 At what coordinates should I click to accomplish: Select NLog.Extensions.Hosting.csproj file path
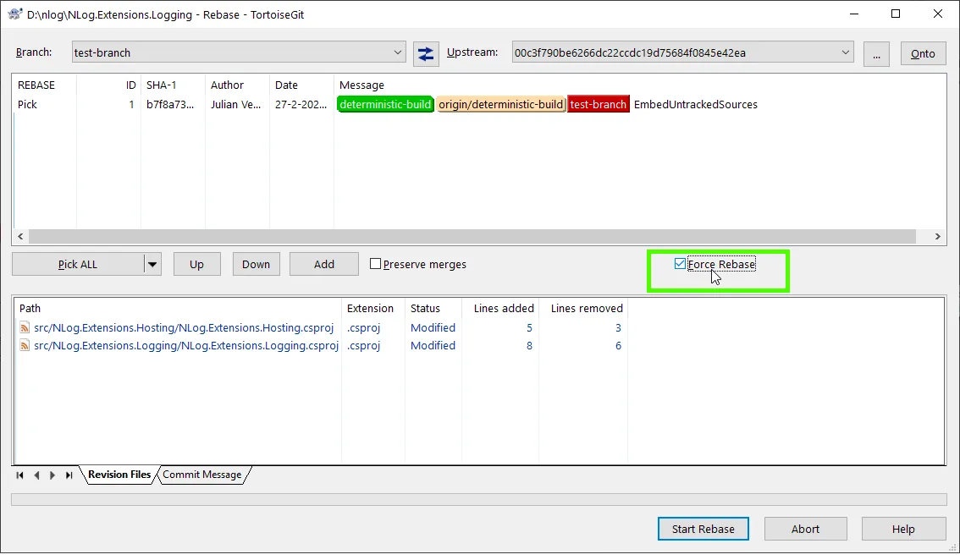click(x=184, y=328)
